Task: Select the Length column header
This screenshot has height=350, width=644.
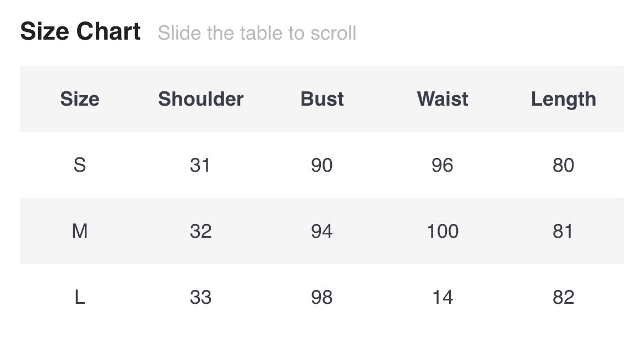Action: [563, 99]
